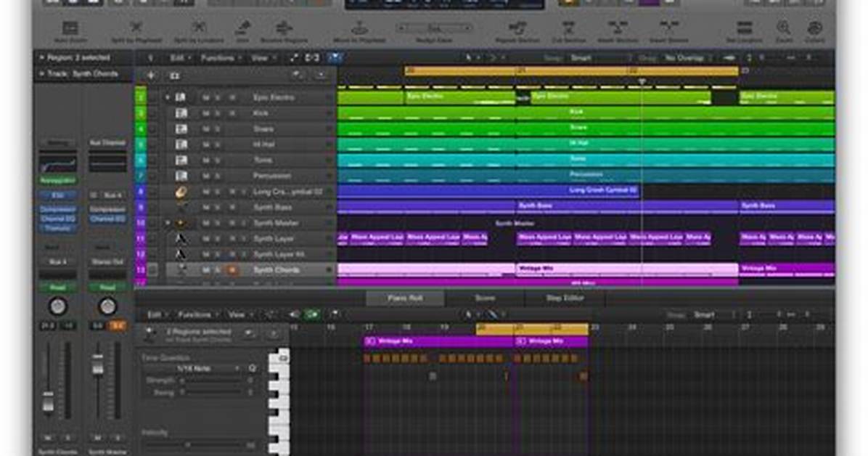868x456 pixels.
Task: Click the left channel Read automation button
Action: (x=57, y=288)
